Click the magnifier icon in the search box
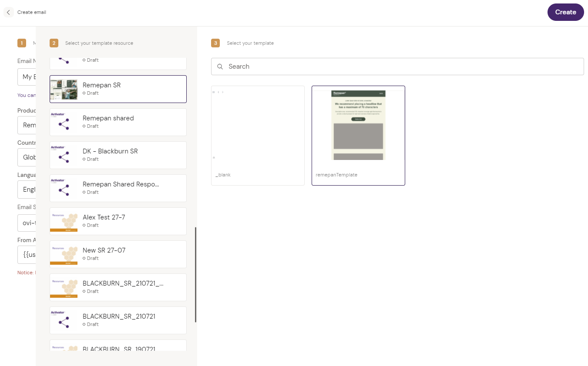Image resolution: width=588 pixels, height=366 pixels. coord(220,67)
